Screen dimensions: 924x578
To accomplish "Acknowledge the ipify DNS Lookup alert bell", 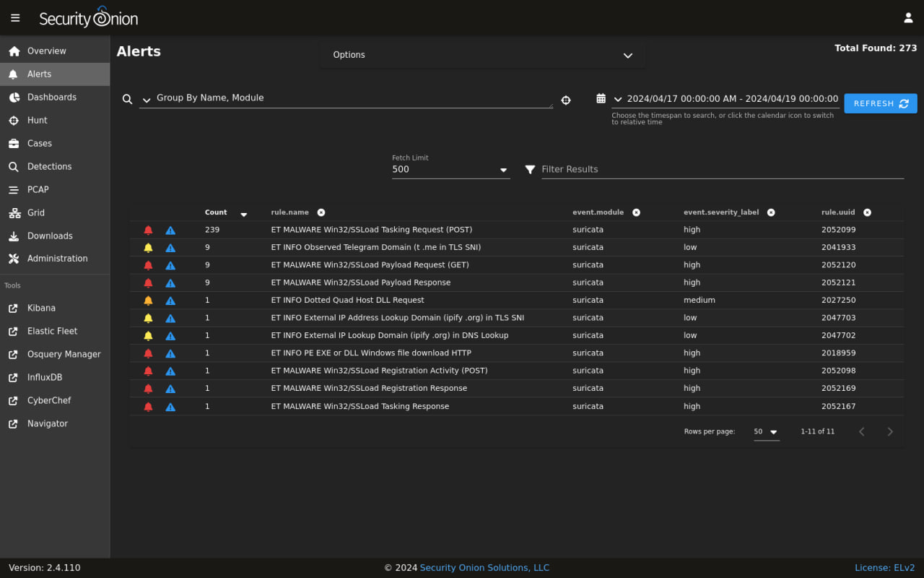I will 149,336.
